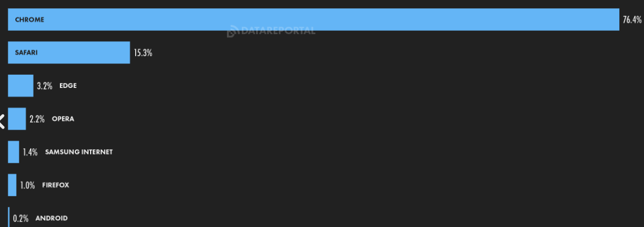Click the DataReportal watermark logo

pyautogui.click(x=271, y=31)
